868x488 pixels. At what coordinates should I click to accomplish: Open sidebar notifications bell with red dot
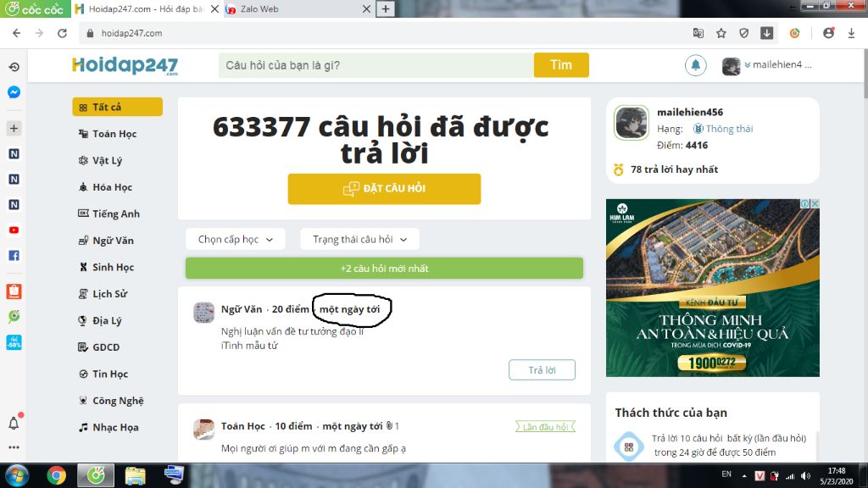(14, 424)
